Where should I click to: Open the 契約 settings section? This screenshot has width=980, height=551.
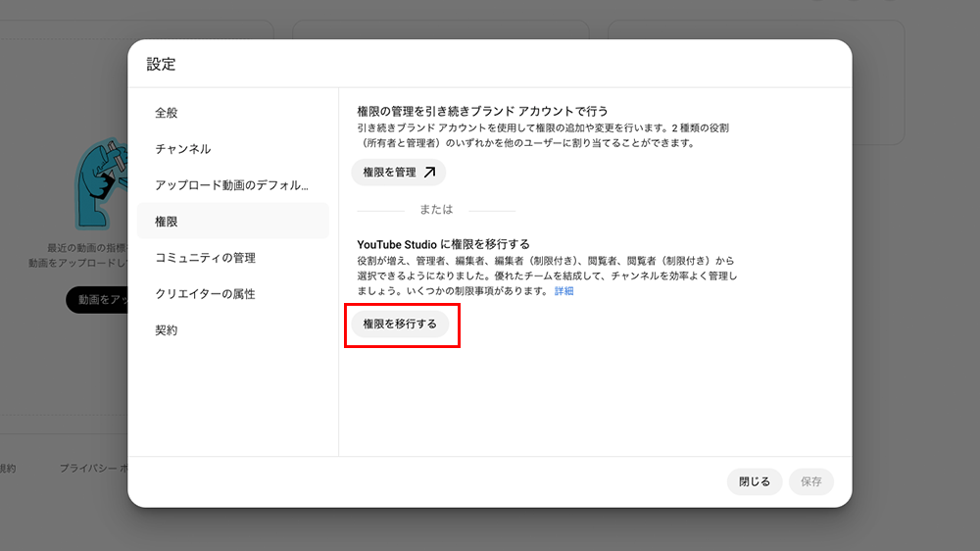coord(232,330)
